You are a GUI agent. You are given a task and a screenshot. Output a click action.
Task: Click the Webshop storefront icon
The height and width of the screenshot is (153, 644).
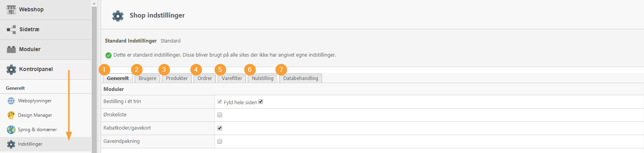click(x=11, y=9)
